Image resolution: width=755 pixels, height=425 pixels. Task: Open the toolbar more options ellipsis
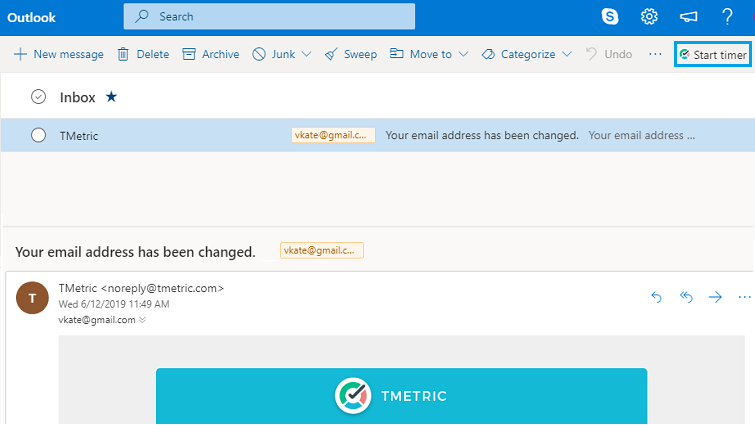pos(655,54)
